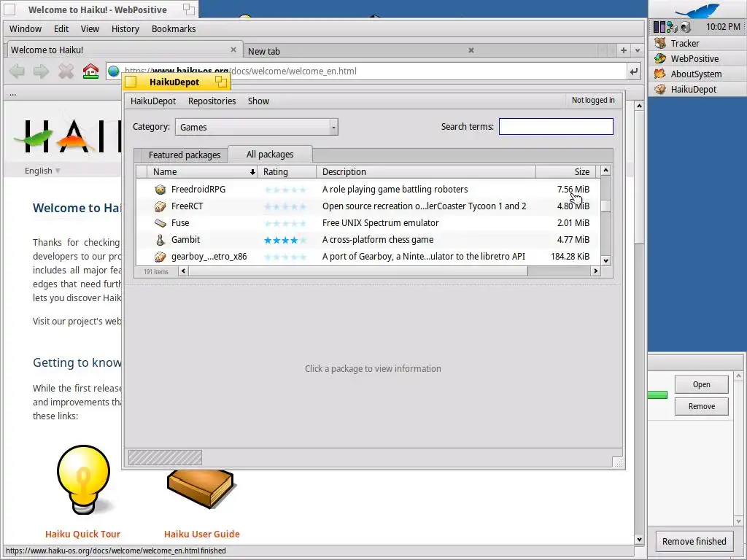747x560 pixels.
Task: Open the Show menu
Action: point(259,101)
